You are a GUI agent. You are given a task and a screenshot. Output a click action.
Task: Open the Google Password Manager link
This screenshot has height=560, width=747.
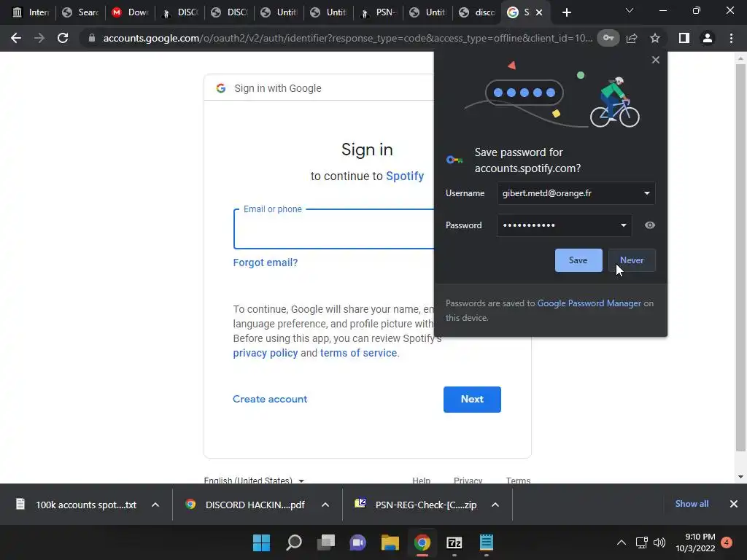[x=589, y=303]
